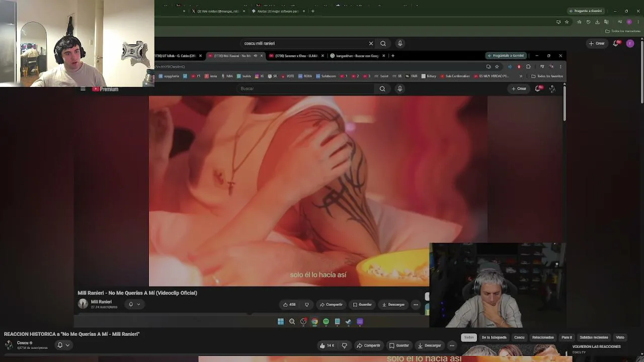This screenshot has width=644, height=362.
Task: Click the inner YouTube 'Buscar' search box
Action: (x=305, y=88)
